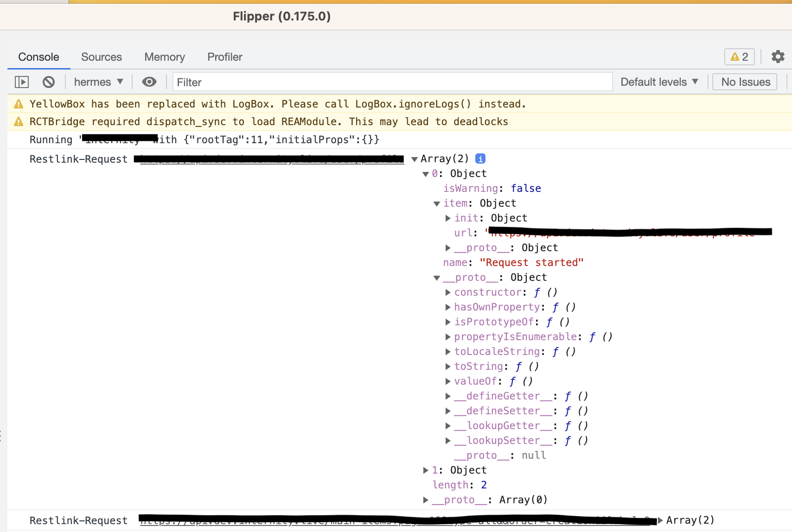Expand the constructor function property
792x532 pixels.
point(448,292)
